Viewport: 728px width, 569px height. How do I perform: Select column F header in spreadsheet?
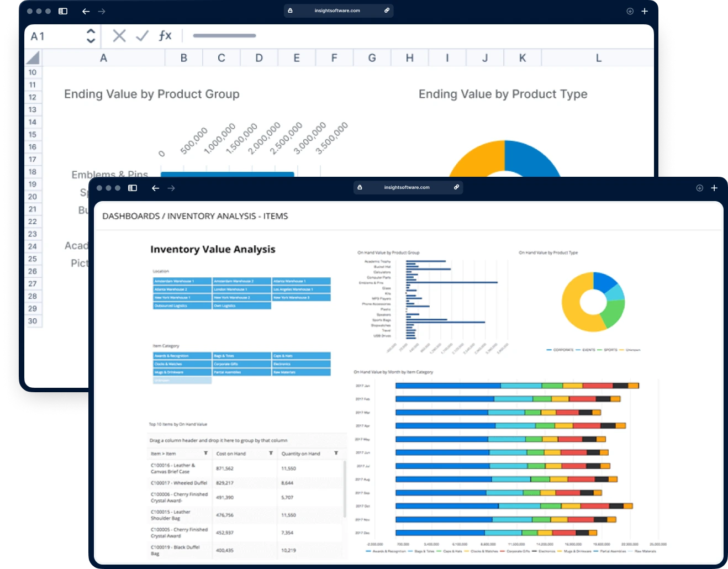(x=334, y=58)
